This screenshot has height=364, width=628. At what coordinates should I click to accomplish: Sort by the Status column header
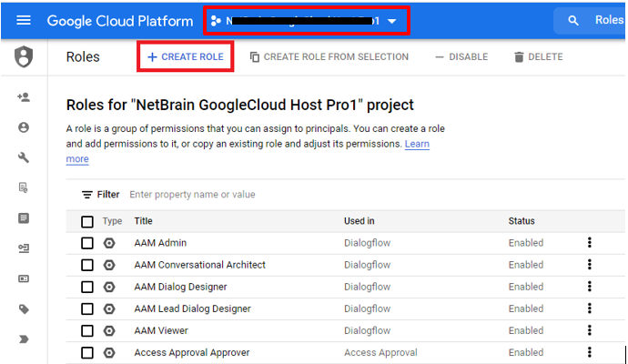[x=522, y=221]
